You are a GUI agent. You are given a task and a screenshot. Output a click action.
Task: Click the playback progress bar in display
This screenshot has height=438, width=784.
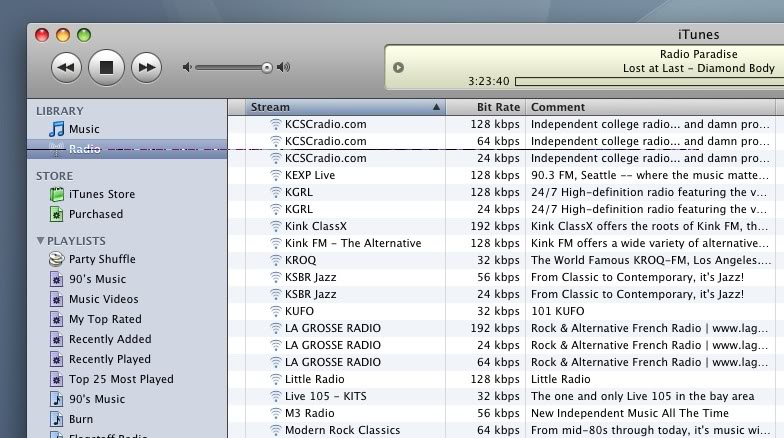tap(649, 81)
